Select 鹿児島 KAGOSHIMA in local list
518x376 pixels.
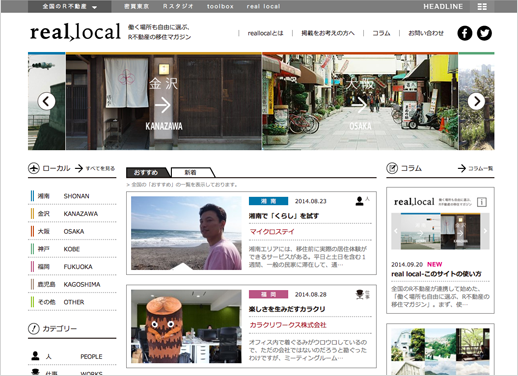pos(72,284)
